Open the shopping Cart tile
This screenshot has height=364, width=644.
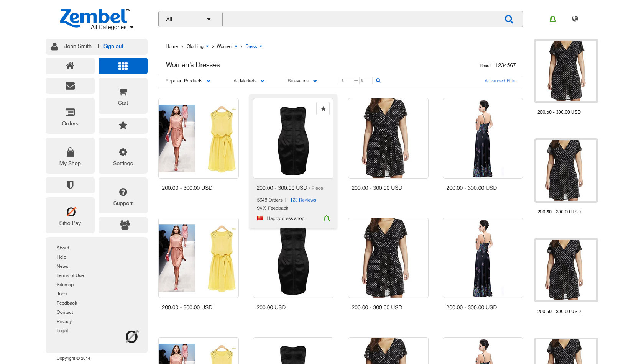point(123,96)
